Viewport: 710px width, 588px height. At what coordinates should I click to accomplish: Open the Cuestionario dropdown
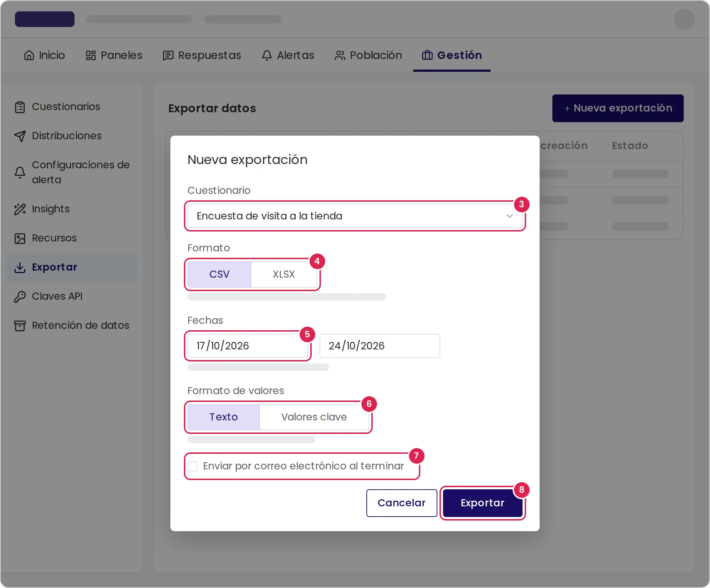coord(355,216)
